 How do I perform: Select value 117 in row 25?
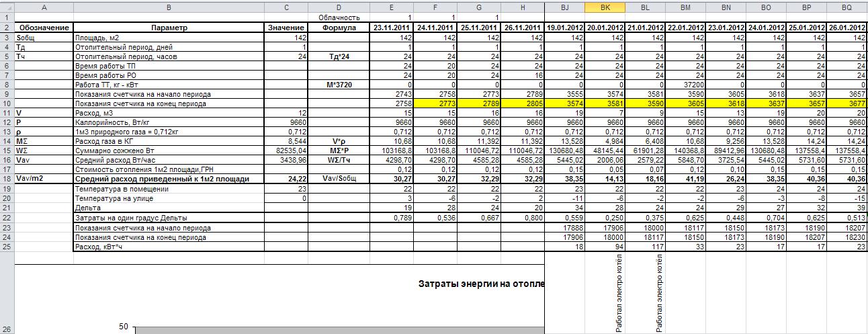[645, 247]
